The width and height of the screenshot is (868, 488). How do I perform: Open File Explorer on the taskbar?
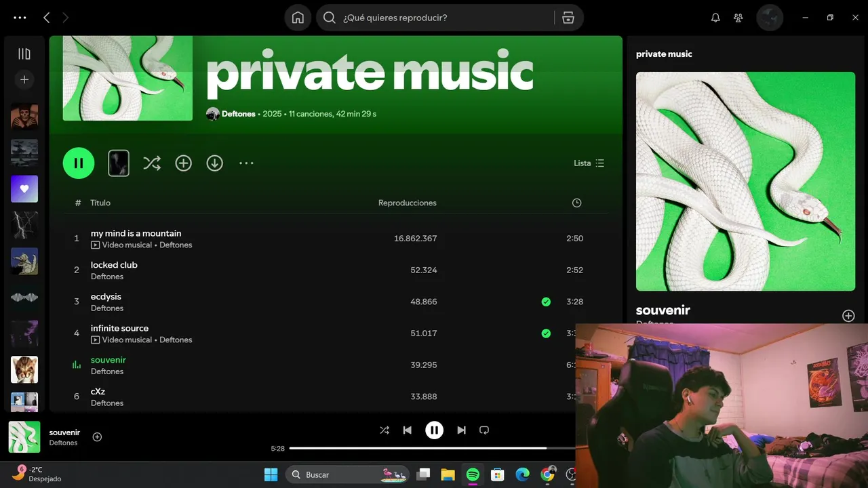(x=448, y=474)
